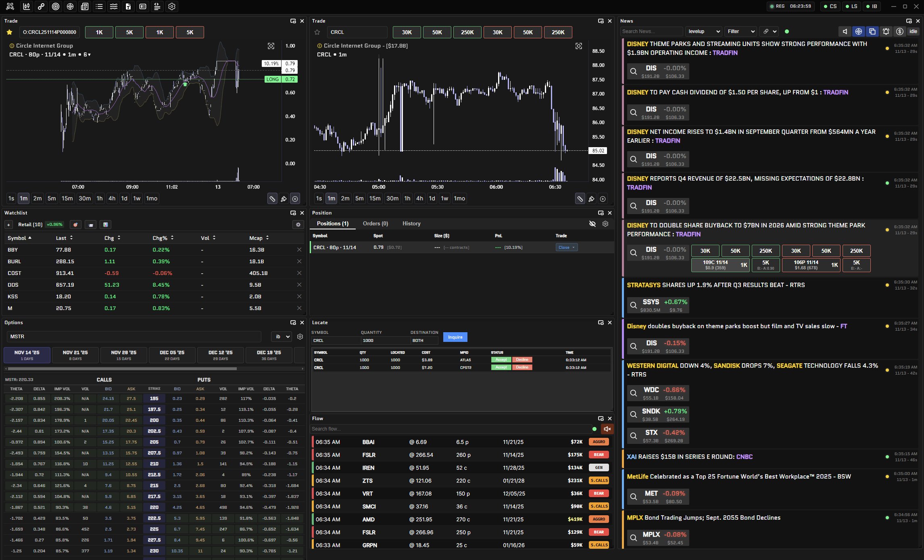The image size is (924, 560).
Task: Decline the CPST2 locate offer
Action: tap(522, 368)
